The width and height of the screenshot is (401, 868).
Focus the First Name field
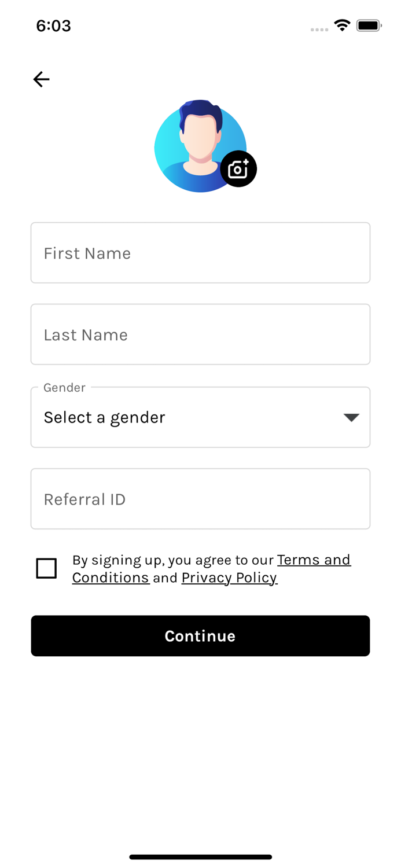pos(200,253)
